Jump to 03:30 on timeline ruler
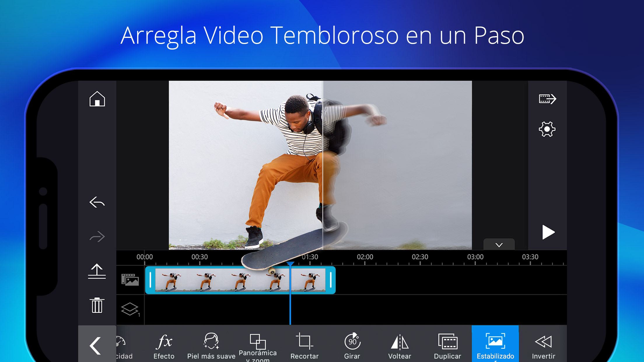 tap(530, 257)
